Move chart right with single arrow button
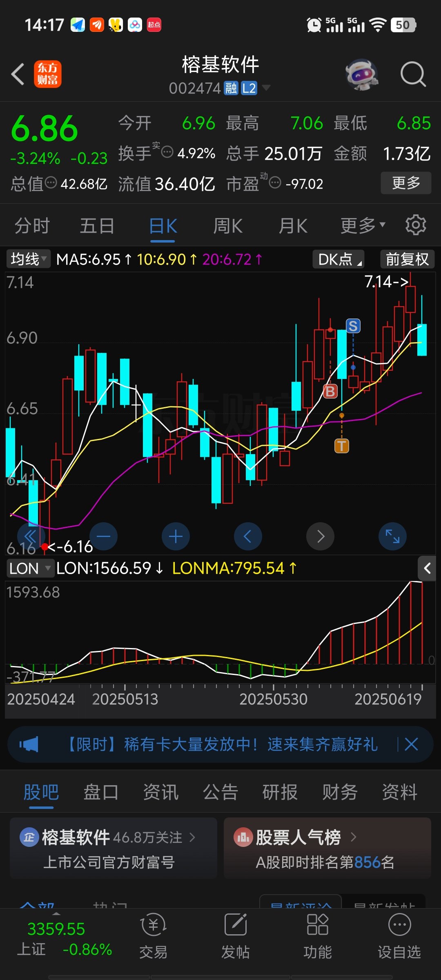Viewport: 441px width, 980px height. (320, 536)
